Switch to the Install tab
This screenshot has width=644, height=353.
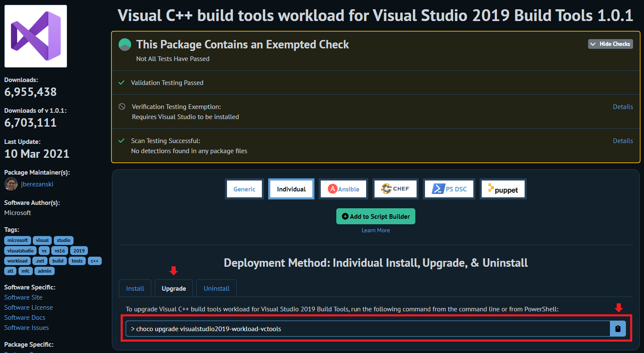coord(135,288)
